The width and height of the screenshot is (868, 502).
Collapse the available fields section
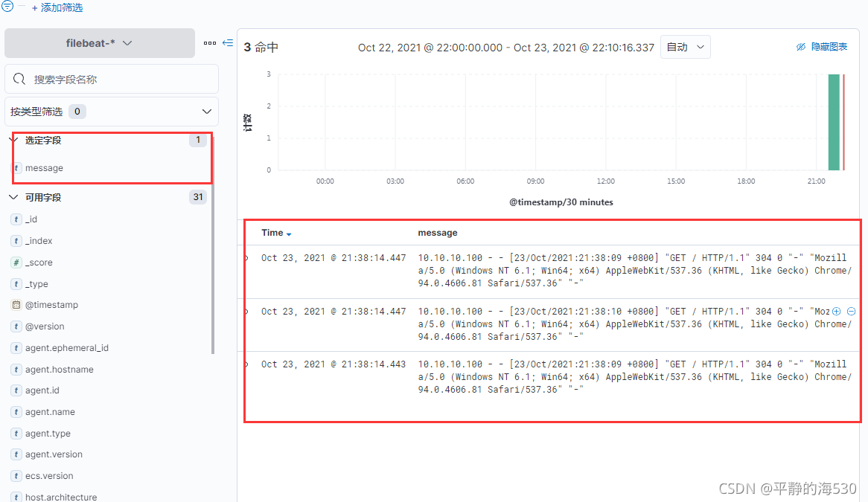coord(14,197)
